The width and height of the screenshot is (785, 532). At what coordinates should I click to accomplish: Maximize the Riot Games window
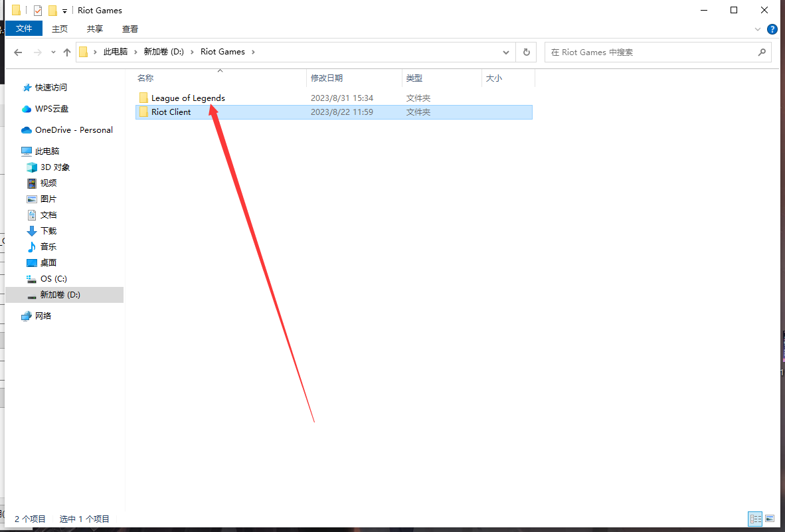(x=734, y=10)
